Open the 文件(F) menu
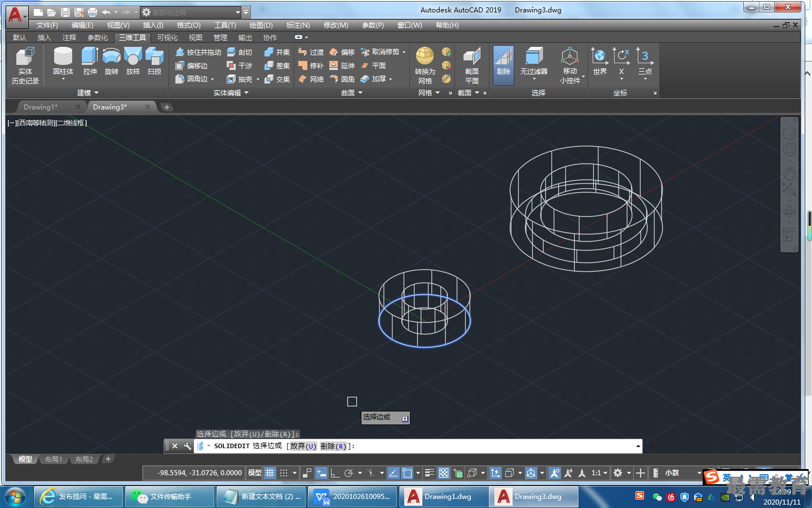The image size is (812, 508). click(47, 25)
